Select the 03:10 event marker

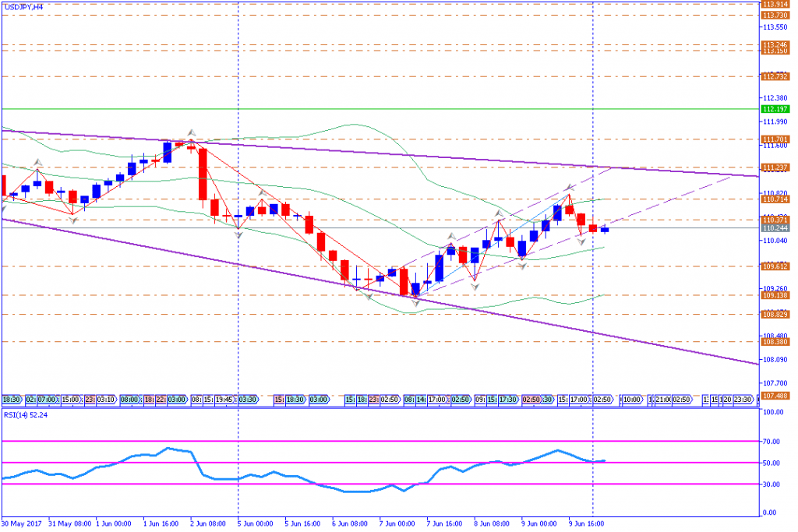pyautogui.click(x=105, y=400)
